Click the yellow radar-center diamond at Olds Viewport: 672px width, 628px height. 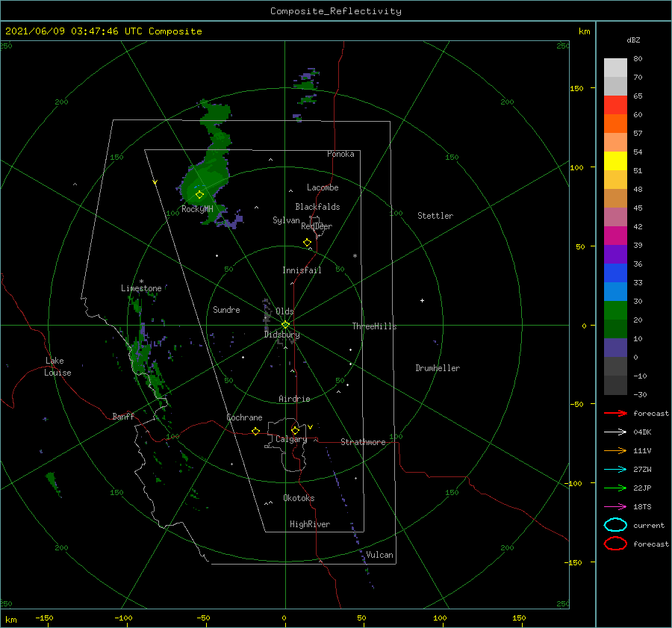(285, 325)
